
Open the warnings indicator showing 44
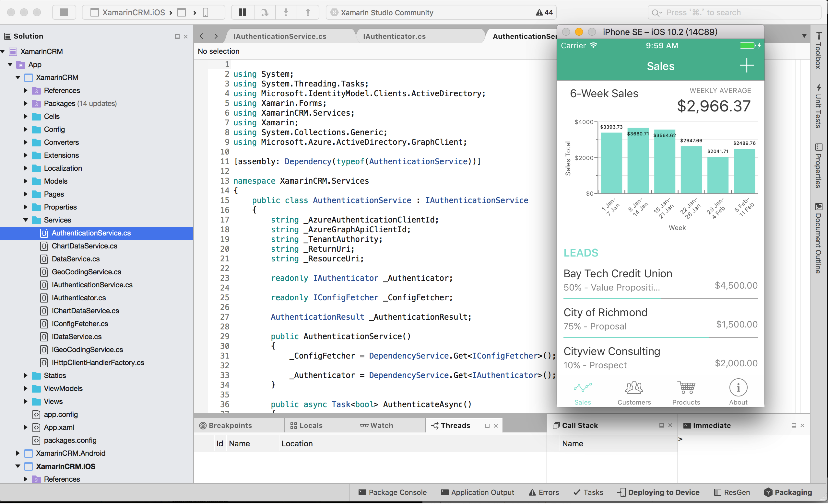click(x=544, y=12)
